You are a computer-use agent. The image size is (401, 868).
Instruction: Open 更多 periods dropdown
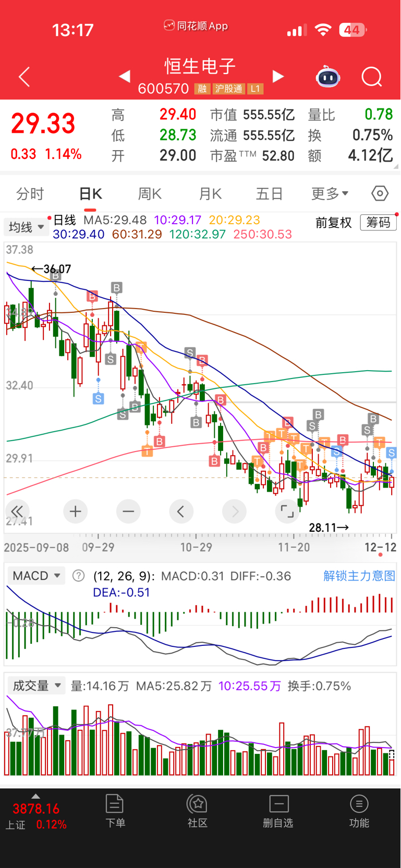pos(330,194)
